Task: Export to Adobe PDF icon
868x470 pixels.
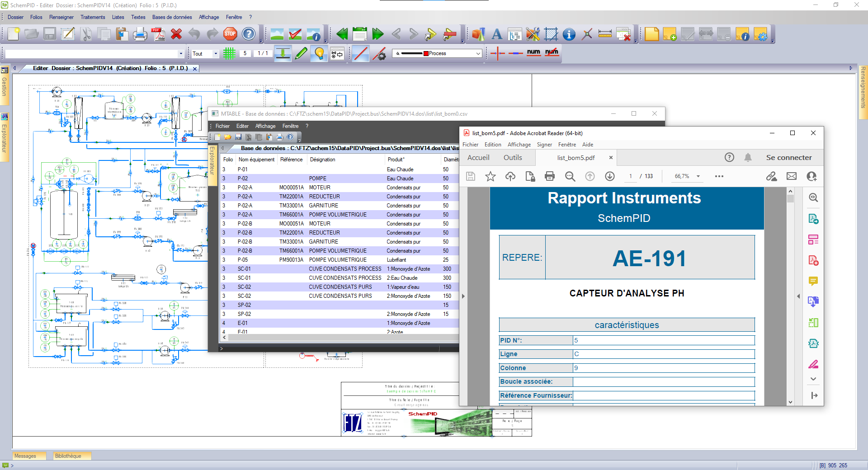Action: [x=158, y=34]
